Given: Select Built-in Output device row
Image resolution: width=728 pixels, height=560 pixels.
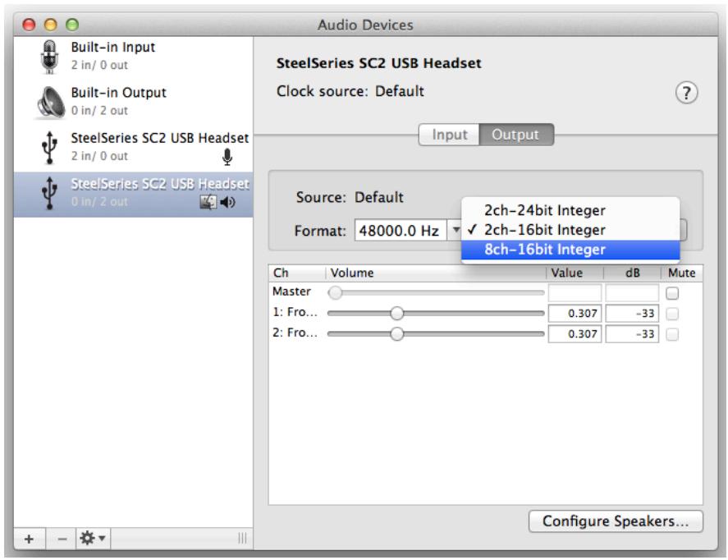Looking at the screenshot, I should click(x=134, y=102).
